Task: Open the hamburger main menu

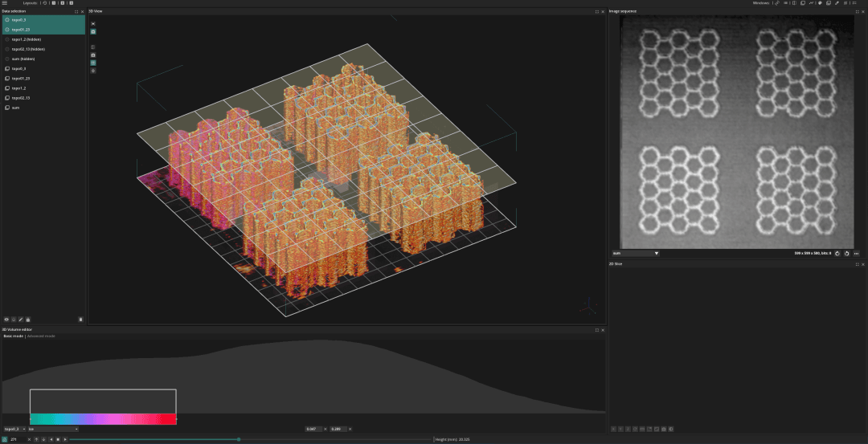Action: coord(5,3)
